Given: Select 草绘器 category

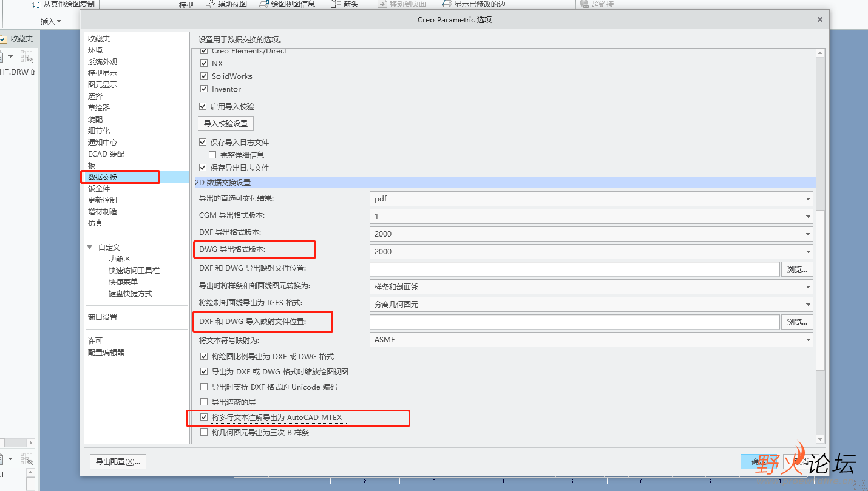Looking at the screenshot, I should click(x=99, y=107).
